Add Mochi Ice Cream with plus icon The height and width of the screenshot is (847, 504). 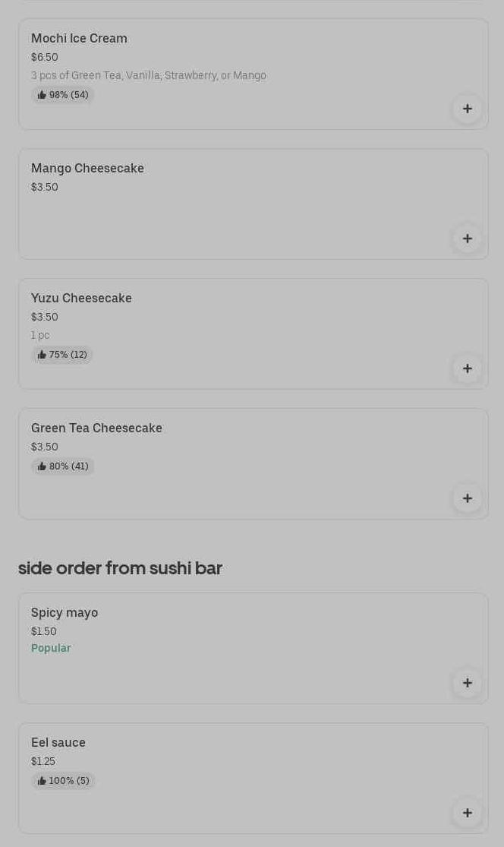pos(467,109)
